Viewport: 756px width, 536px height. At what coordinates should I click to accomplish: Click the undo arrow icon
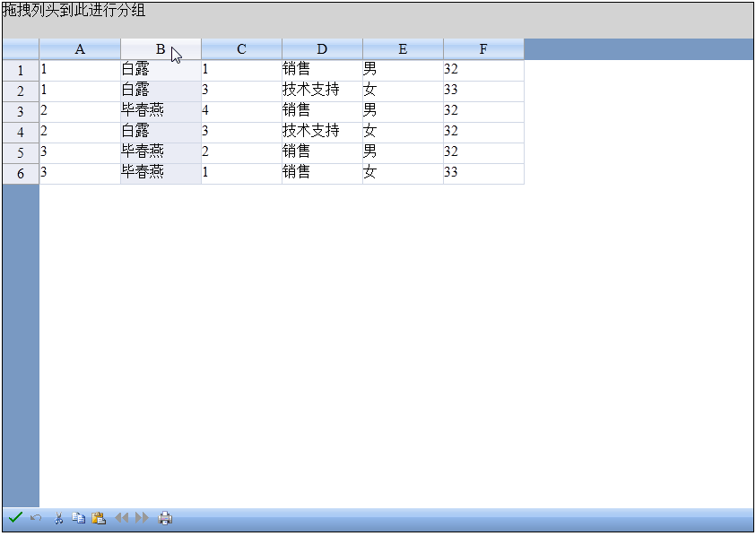click(x=36, y=518)
